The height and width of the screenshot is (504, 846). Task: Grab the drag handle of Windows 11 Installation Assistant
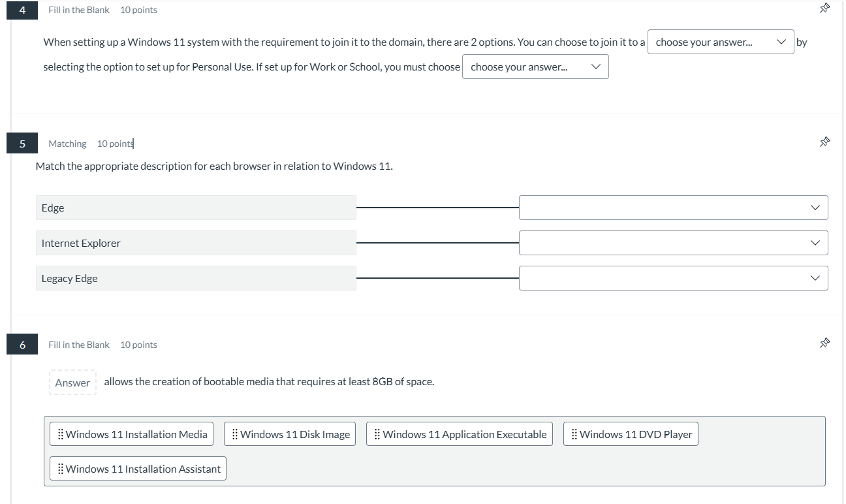pos(60,469)
